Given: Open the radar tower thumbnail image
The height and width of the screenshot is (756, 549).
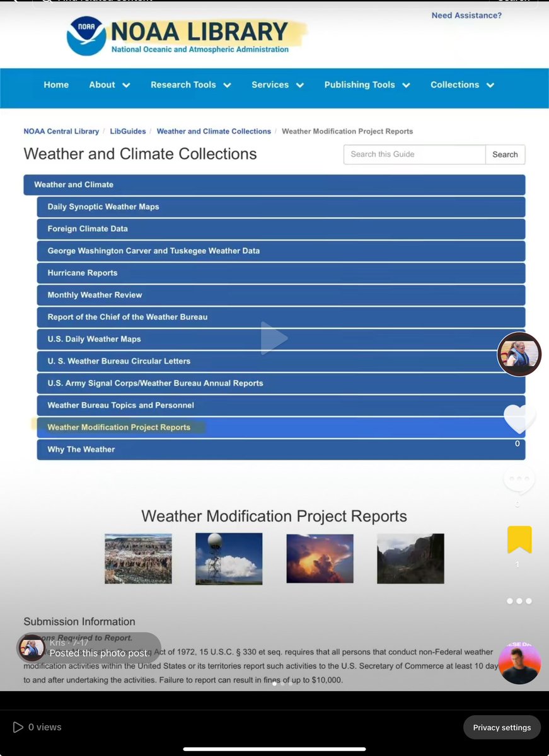Looking at the screenshot, I should (x=229, y=559).
